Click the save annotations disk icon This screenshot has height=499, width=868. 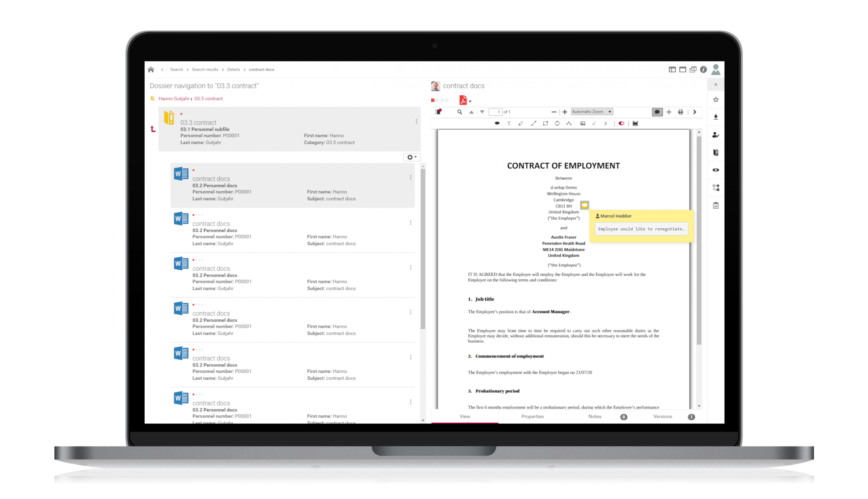(x=635, y=123)
